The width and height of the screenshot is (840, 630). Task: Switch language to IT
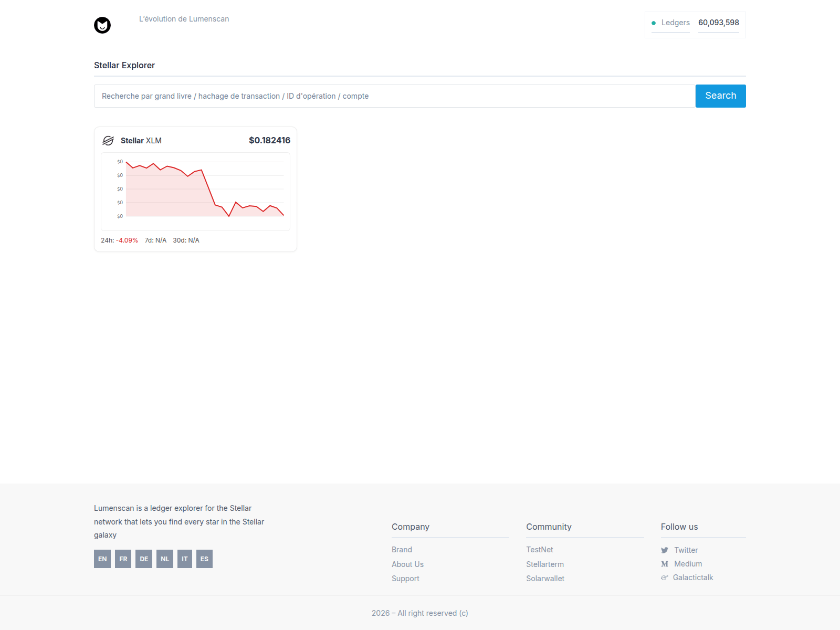tap(185, 559)
